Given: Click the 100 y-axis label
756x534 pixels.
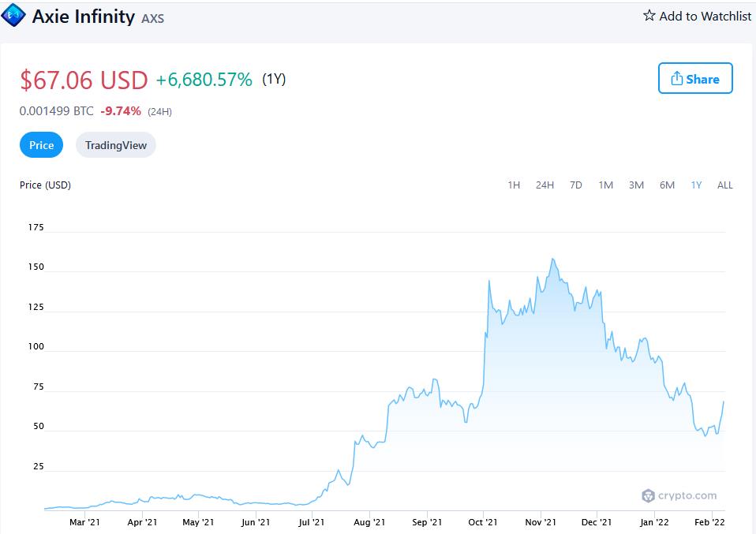Looking at the screenshot, I should [x=36, y=346].
